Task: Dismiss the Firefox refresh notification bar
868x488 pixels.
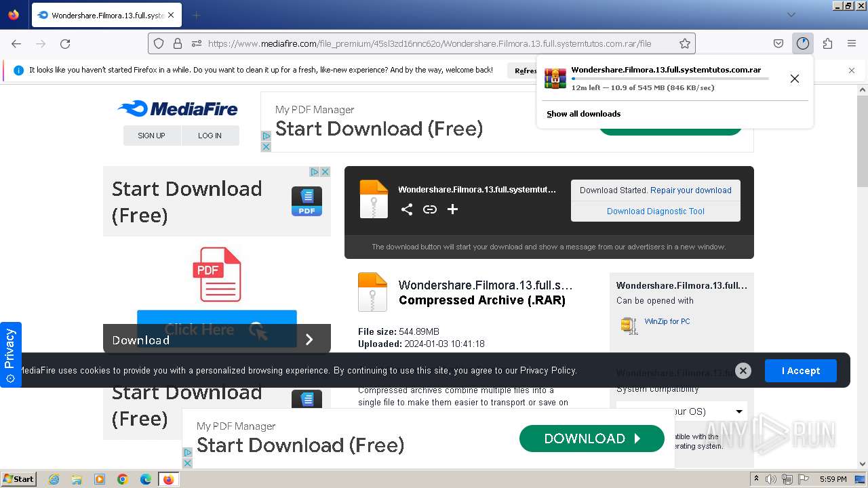Action: pos(852,70)
